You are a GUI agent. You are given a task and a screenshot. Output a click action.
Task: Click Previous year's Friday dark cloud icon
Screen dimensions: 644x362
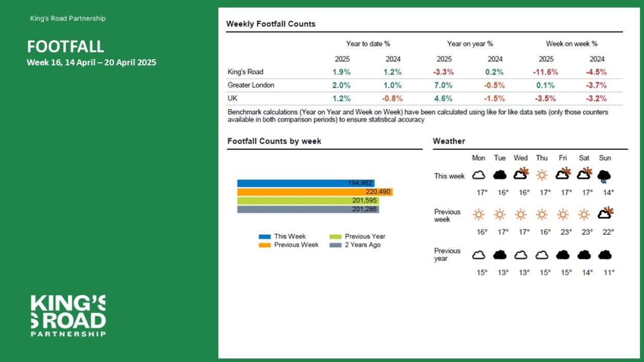[563, 255]
